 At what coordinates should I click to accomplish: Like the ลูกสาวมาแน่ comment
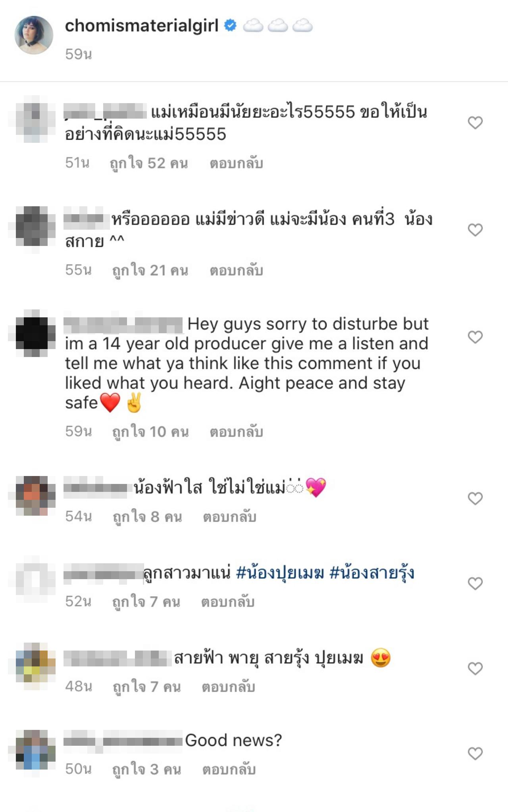[475, 584]
